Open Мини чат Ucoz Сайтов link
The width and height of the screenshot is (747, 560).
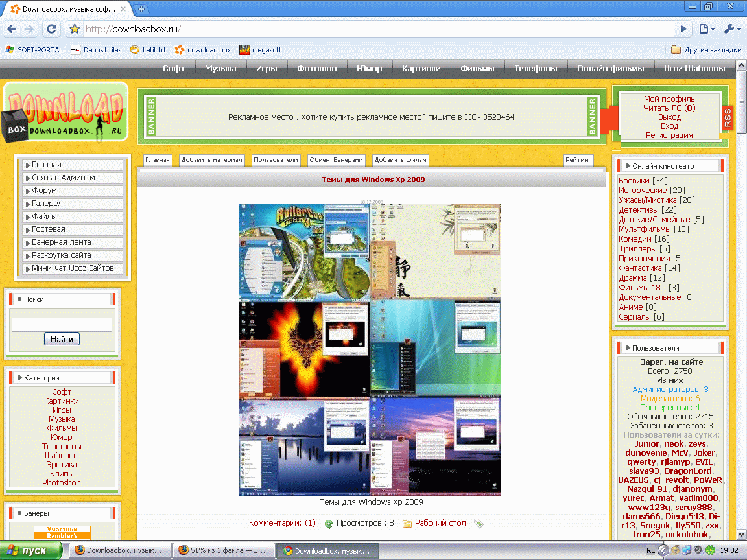coord(73,268)
